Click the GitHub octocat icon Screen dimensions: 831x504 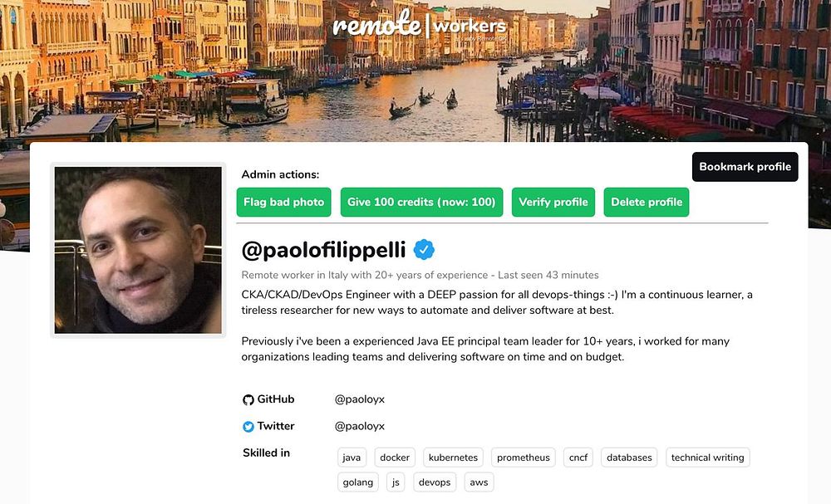pyautogui.click(x=248, y=399)
